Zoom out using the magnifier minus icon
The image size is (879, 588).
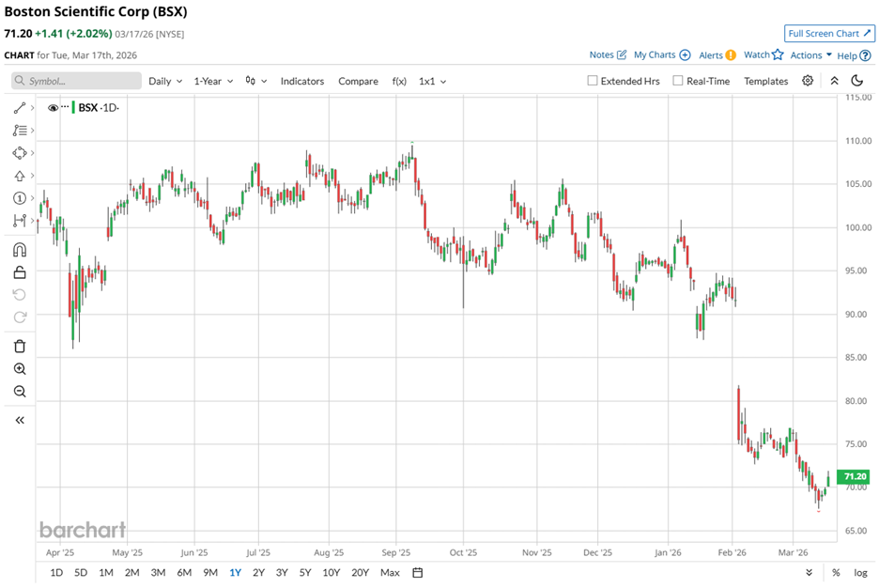click(20, 392)
